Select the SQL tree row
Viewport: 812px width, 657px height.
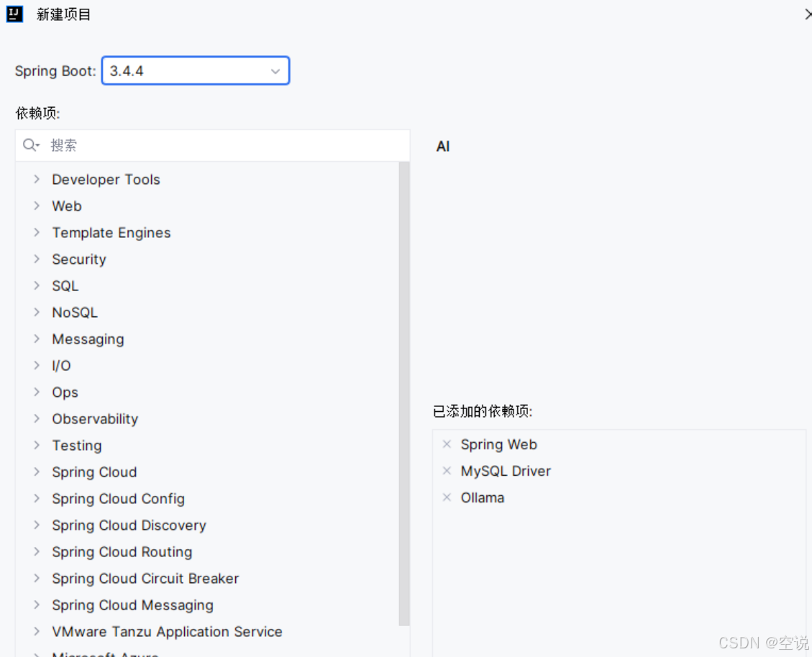pos(207,285)
